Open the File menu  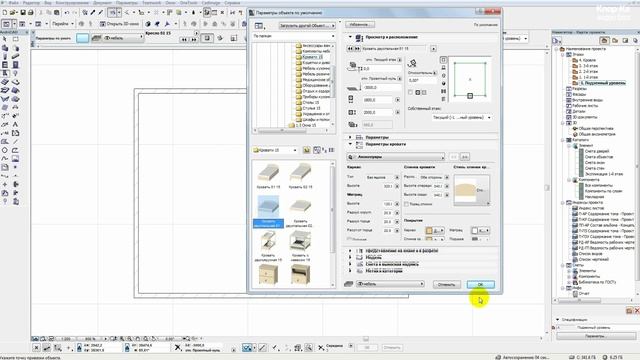tap(14, 3)
